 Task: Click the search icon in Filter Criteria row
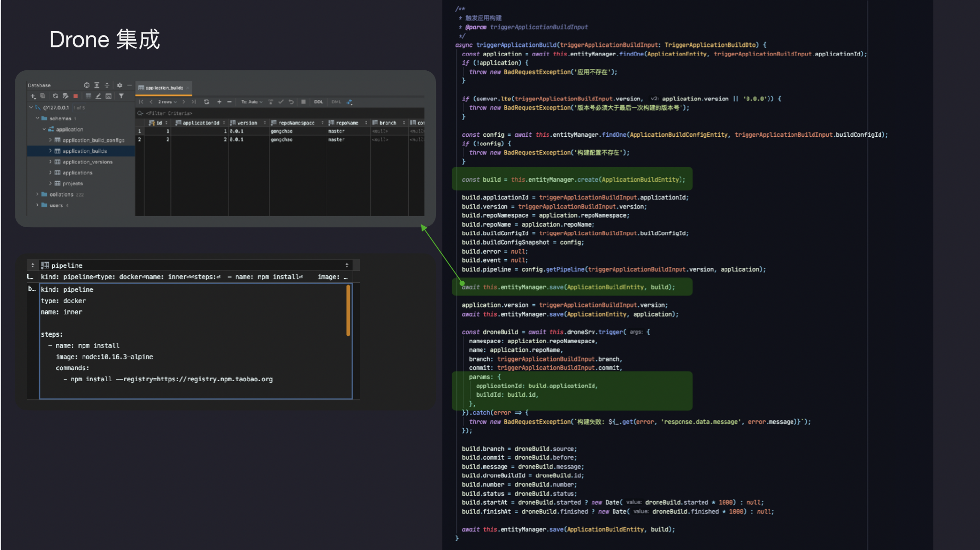click(x=140, y=113)
